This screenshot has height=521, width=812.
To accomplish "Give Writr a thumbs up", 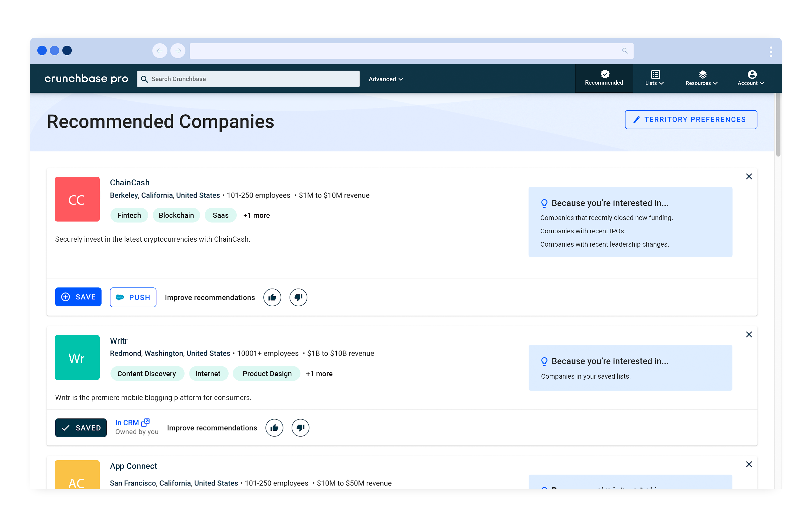I will 274,428.
